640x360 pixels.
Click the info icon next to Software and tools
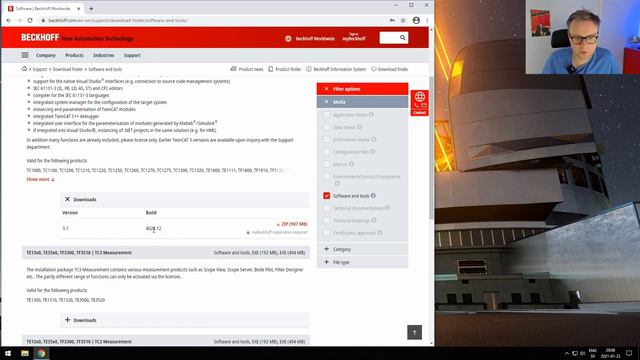click(x=373, y=196)
